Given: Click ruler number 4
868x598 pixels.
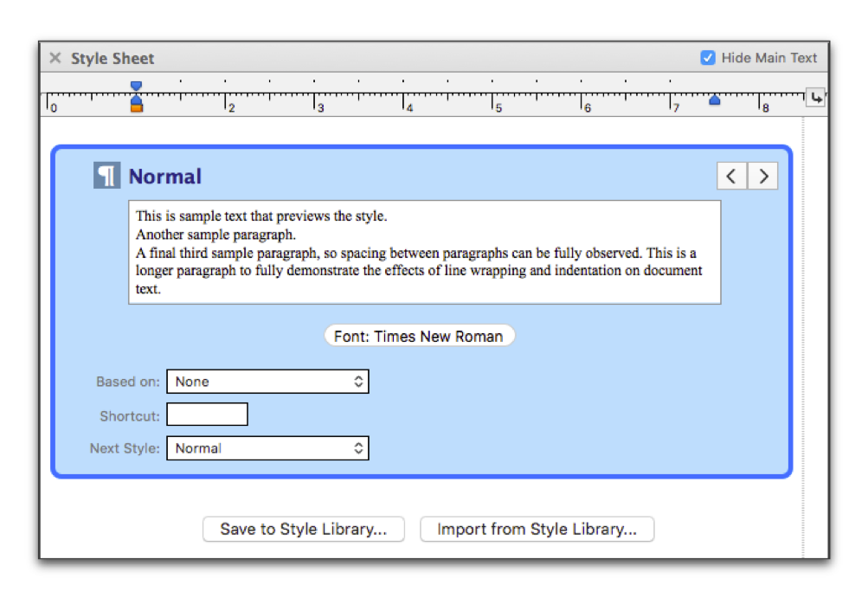Looking at the screenshot, I should coord(409,108).
